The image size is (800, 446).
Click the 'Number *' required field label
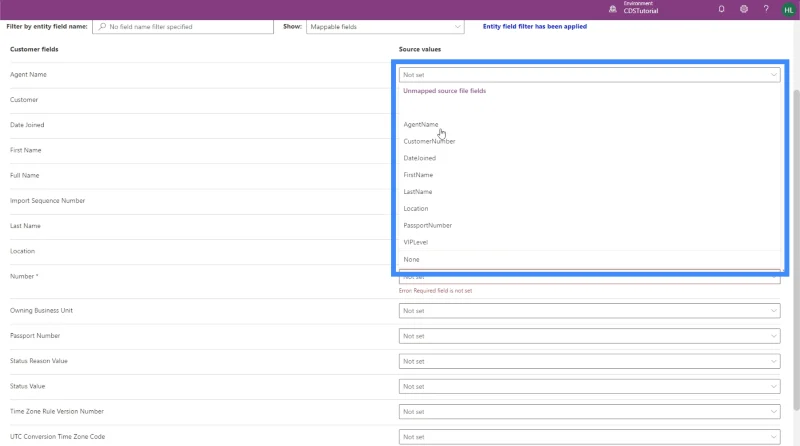coord(24,277)
